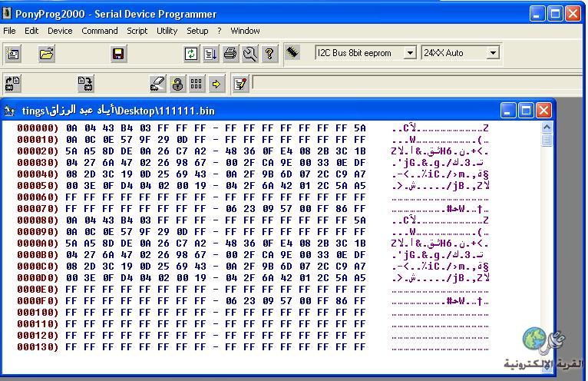Click the hex editor scrollbar up arrow
This screenshot has width=588, height=381.
pyautogui.click(x=547, y=128)
